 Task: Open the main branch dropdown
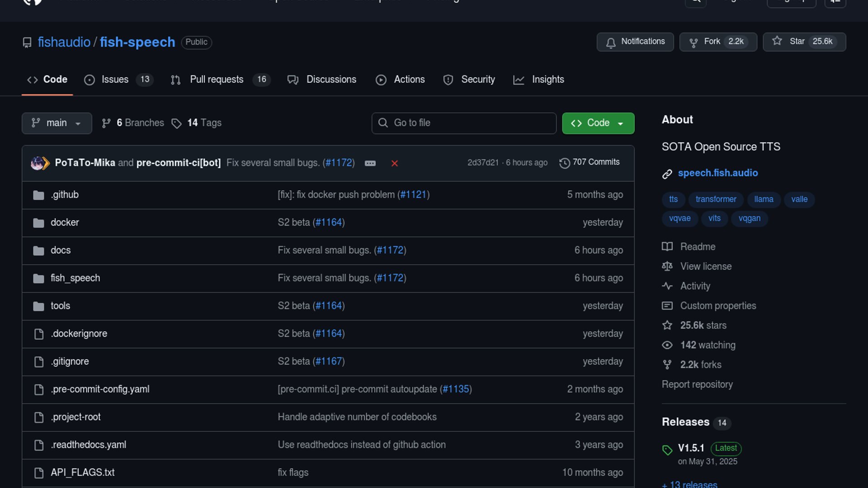coord(57,123)
